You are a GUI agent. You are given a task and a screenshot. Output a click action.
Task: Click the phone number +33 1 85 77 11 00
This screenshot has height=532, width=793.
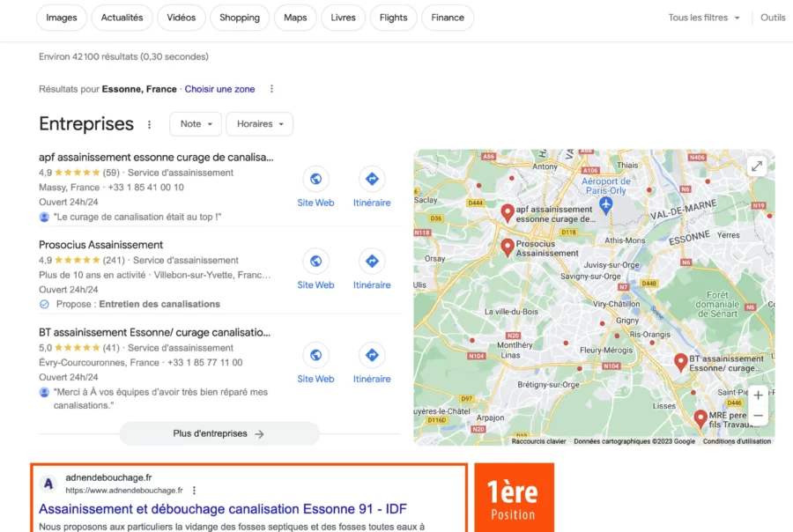point(204,363)
